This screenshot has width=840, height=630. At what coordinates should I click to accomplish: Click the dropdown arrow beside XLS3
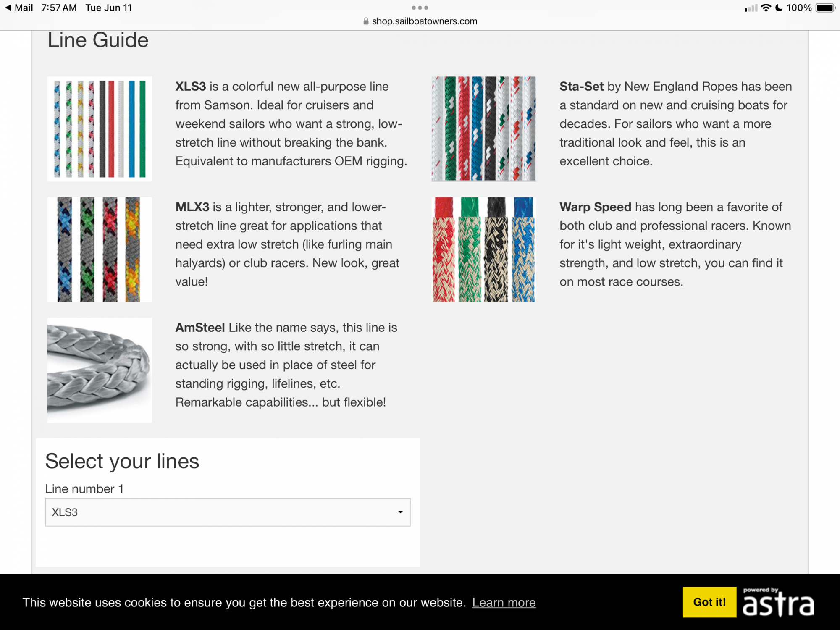pyautogui.click(x=400, y=512)
